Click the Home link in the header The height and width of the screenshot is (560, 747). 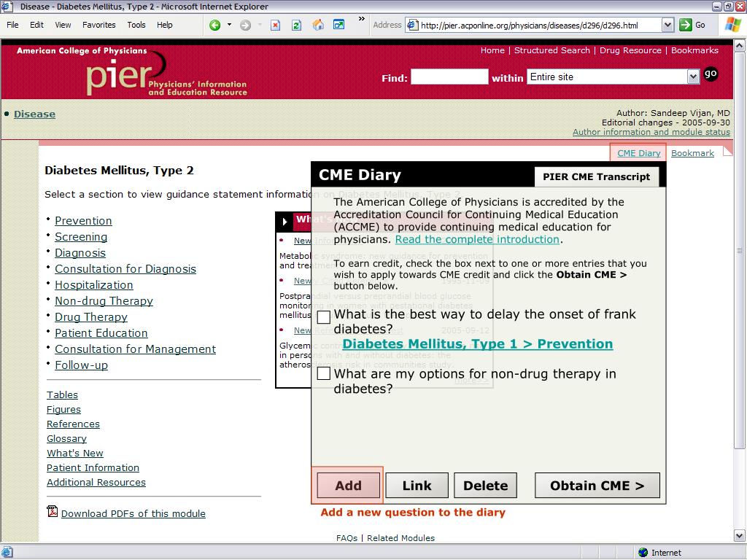[492, 50]
